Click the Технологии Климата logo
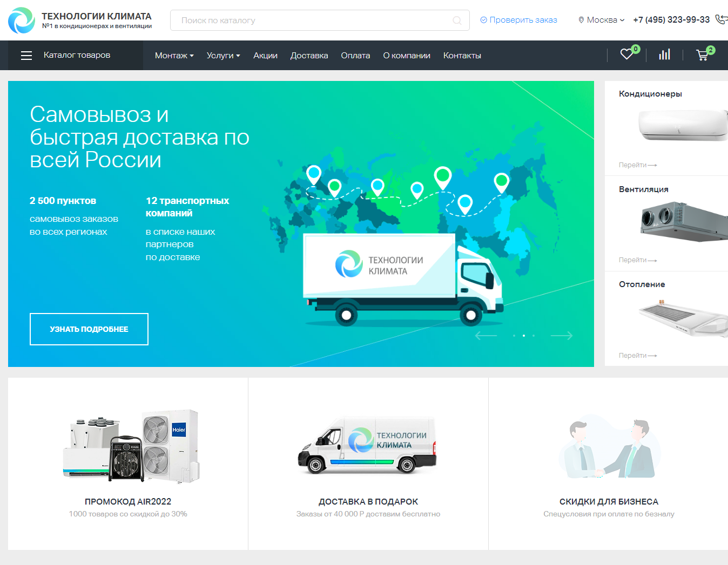This screenshot has width=728, height=565. coord(80,21)
